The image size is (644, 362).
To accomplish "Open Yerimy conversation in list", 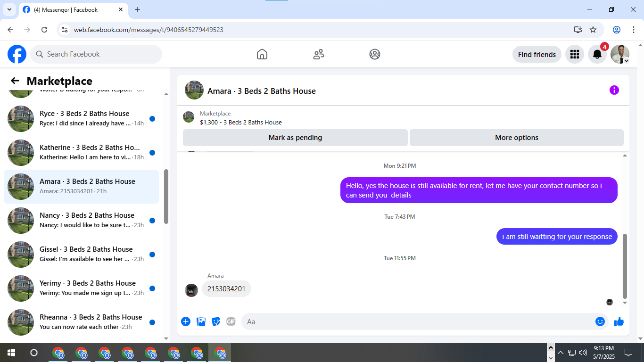I will 82,288.
